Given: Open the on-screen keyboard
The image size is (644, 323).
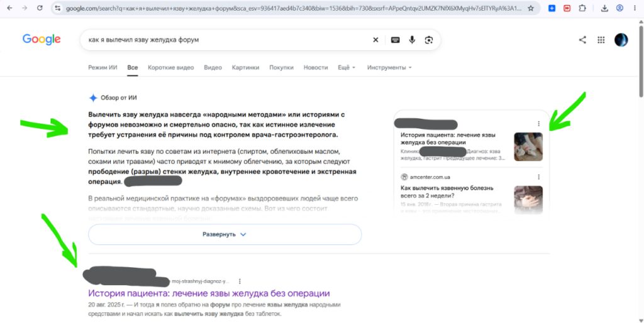Looking at the screenshot, I should coord(395,40).
